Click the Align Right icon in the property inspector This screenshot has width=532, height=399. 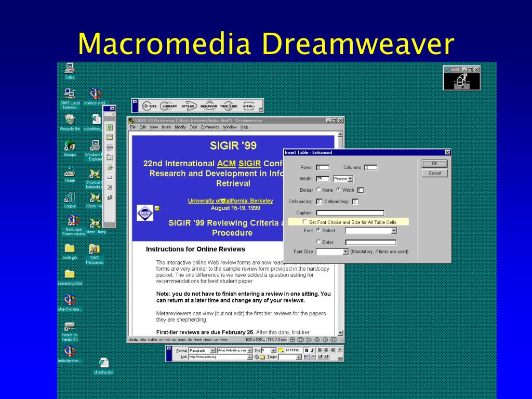coord(332,351)
